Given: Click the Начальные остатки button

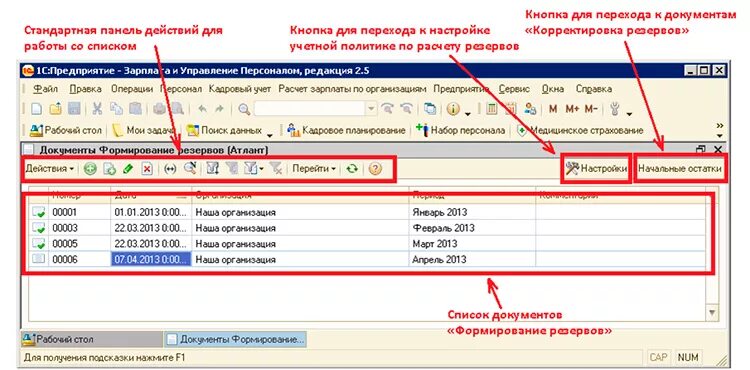Looking at the screenshot, I should [680, 169].
